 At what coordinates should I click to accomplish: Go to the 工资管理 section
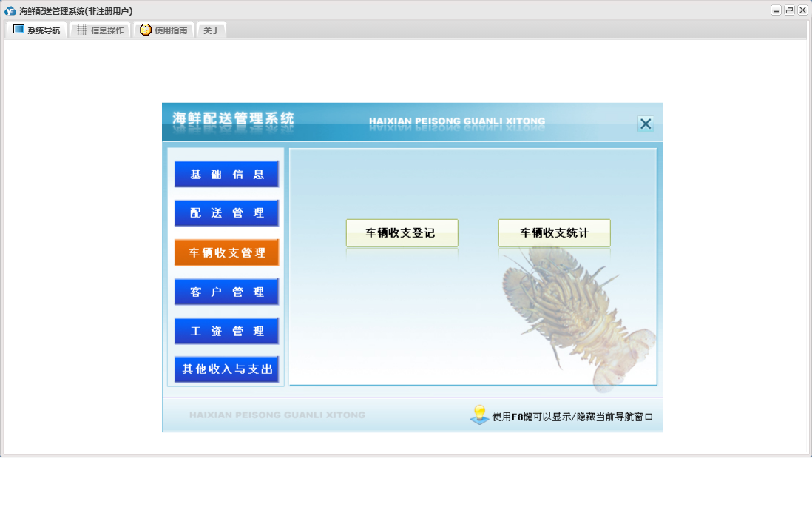coord(227,331)
